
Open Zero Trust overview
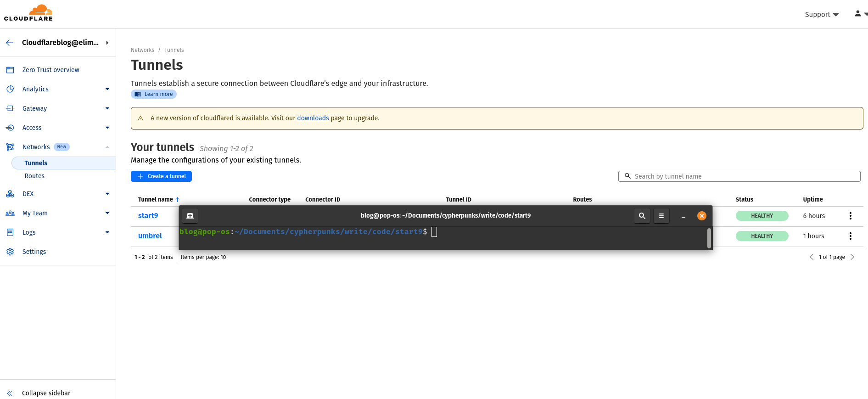pos(51,70)
